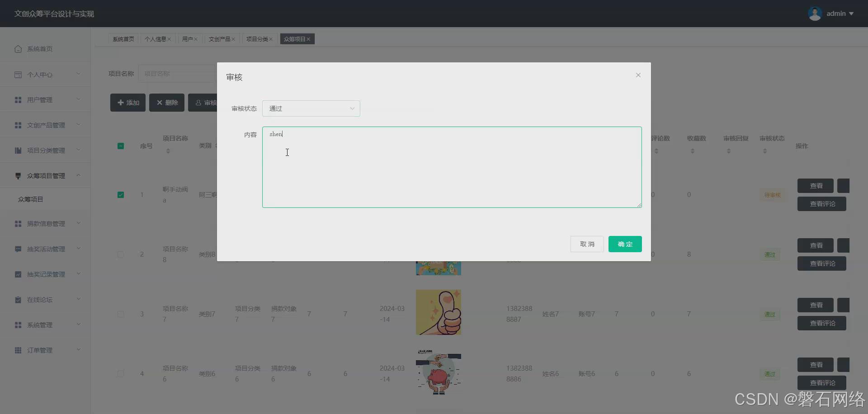Click the 抽奖记录管理 chart icon
Image resolution: width=868 pixels, height=414 pixels.
point(18,274)
